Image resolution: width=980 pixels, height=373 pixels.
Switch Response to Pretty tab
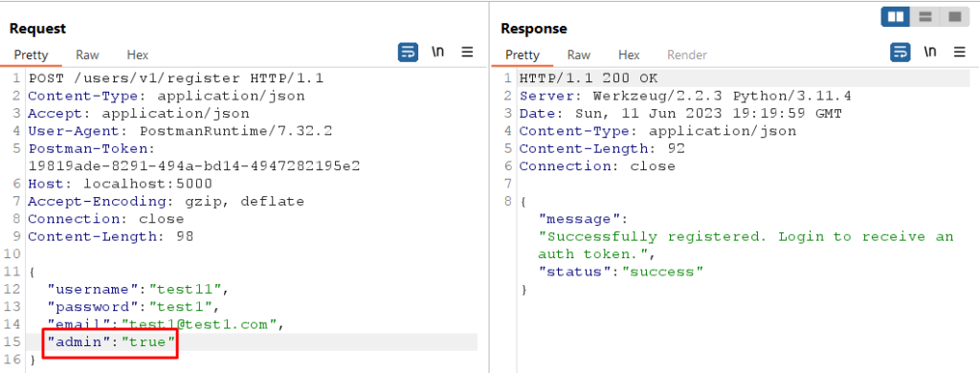(523, 55)
